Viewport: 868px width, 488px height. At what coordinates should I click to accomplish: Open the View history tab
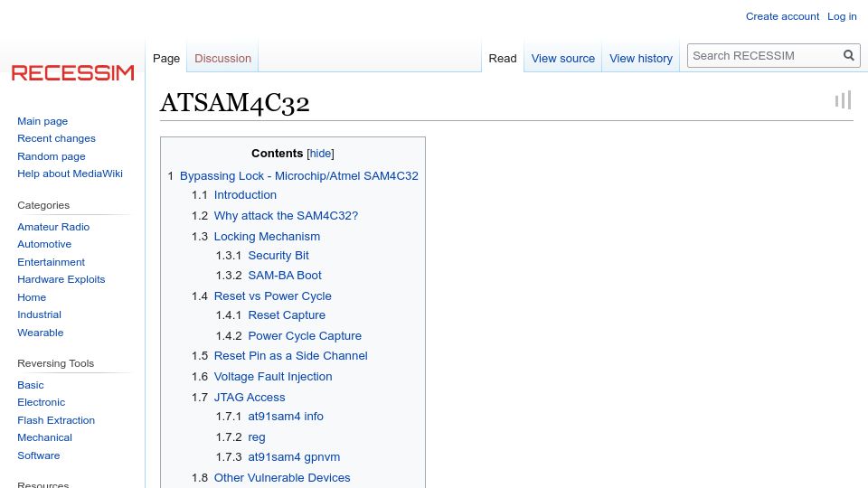tap(641, 58)
